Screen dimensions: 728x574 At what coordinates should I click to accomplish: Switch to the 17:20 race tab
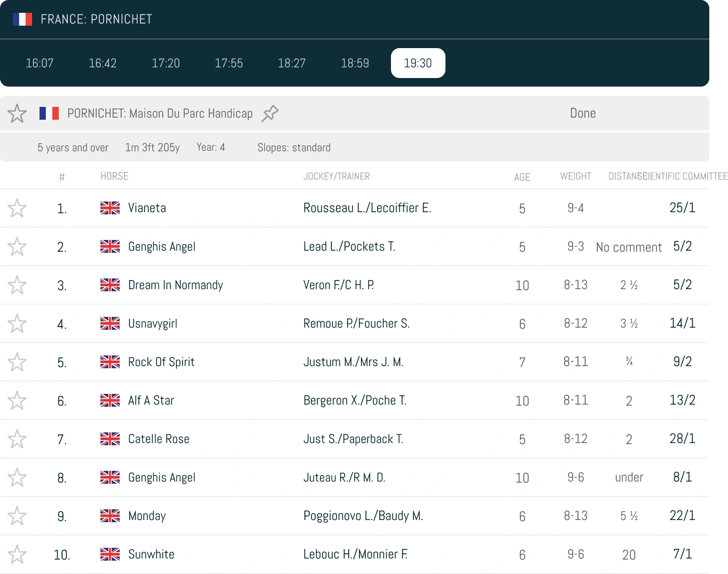tap(166, 63)
